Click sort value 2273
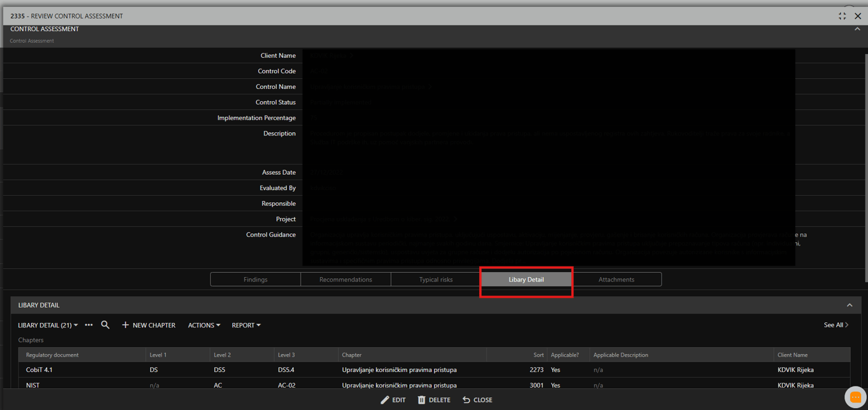The width and height of the screenshot is (868, 410). pyautogui.click(x=536, y=369)
